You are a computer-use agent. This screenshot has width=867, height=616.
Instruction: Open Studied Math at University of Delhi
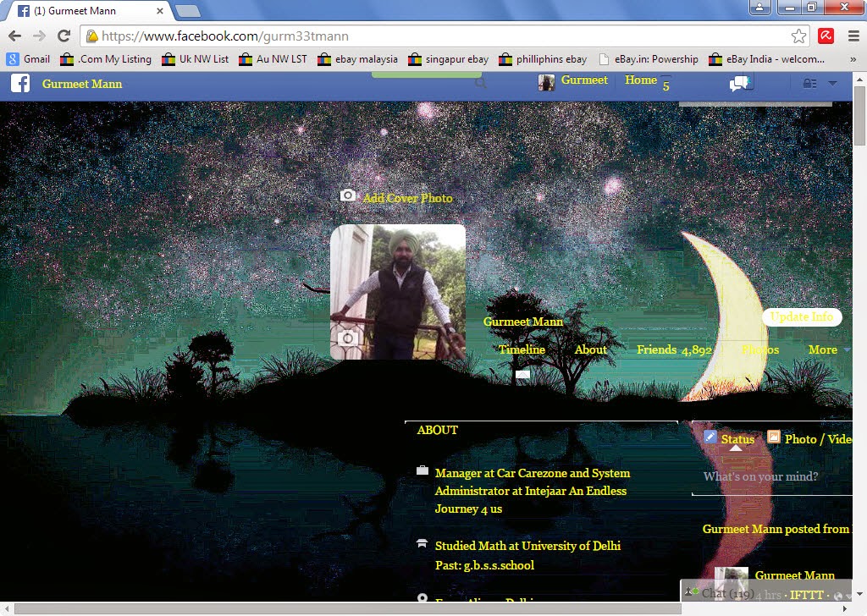[527, 546]
